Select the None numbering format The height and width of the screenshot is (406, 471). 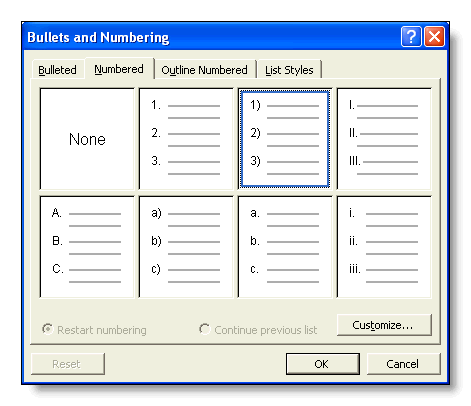click(87, 139)
